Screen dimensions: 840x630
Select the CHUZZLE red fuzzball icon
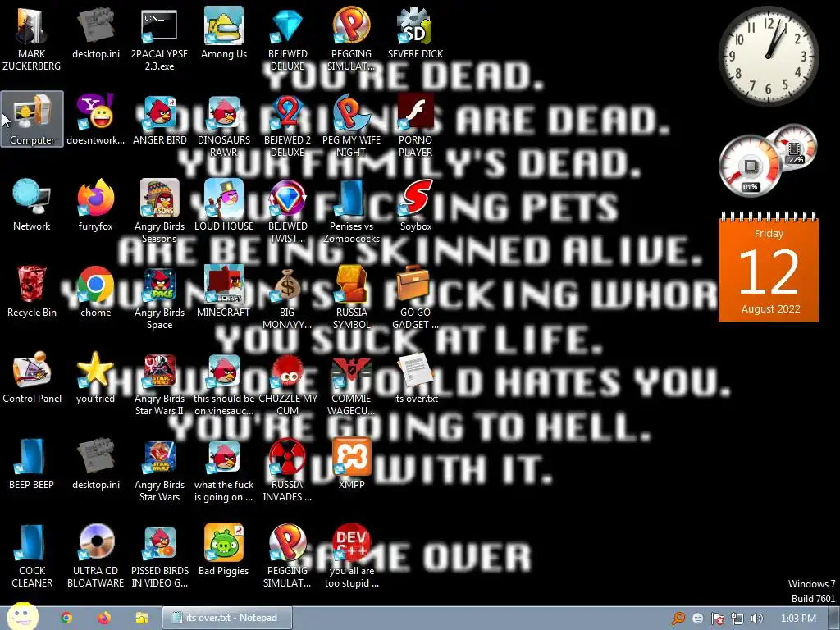[288, 384]
